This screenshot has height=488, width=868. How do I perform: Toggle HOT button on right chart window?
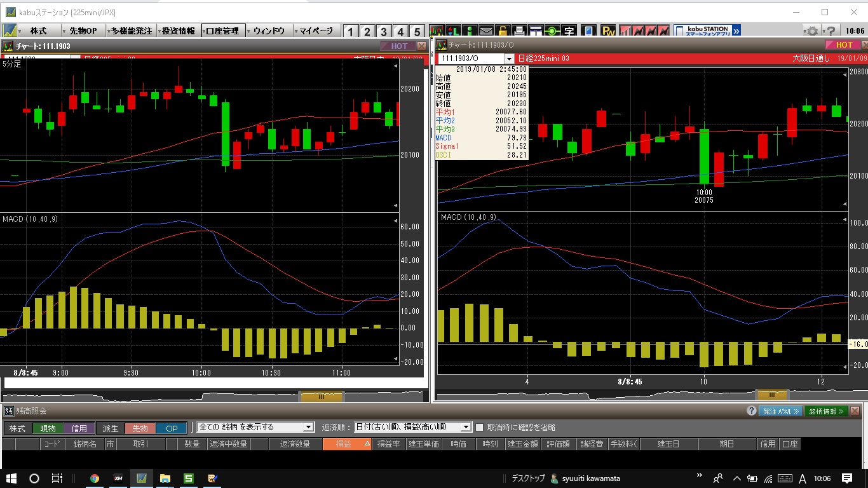pyautogui.click(x=843, y=44)
